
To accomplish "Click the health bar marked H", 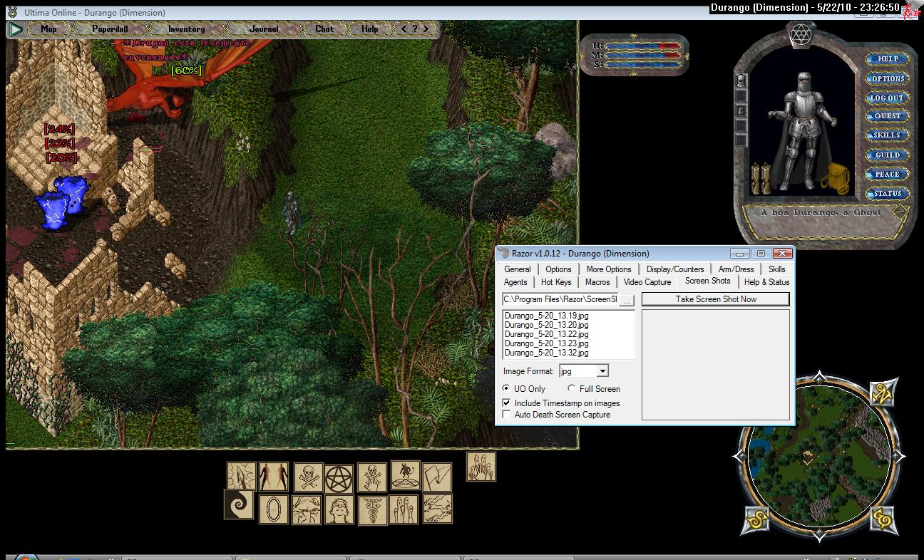I will [644, 46].
